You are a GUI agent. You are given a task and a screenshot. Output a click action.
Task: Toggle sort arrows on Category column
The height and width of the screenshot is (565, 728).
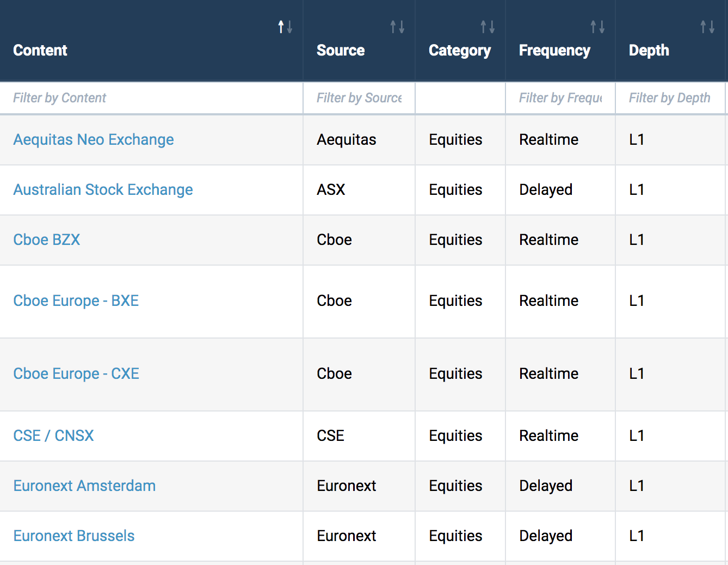point(488,27)
